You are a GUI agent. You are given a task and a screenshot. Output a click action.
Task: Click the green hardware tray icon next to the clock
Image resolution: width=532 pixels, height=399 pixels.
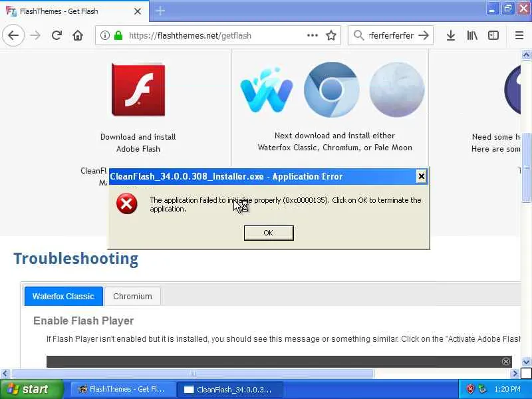pos(482,389)
